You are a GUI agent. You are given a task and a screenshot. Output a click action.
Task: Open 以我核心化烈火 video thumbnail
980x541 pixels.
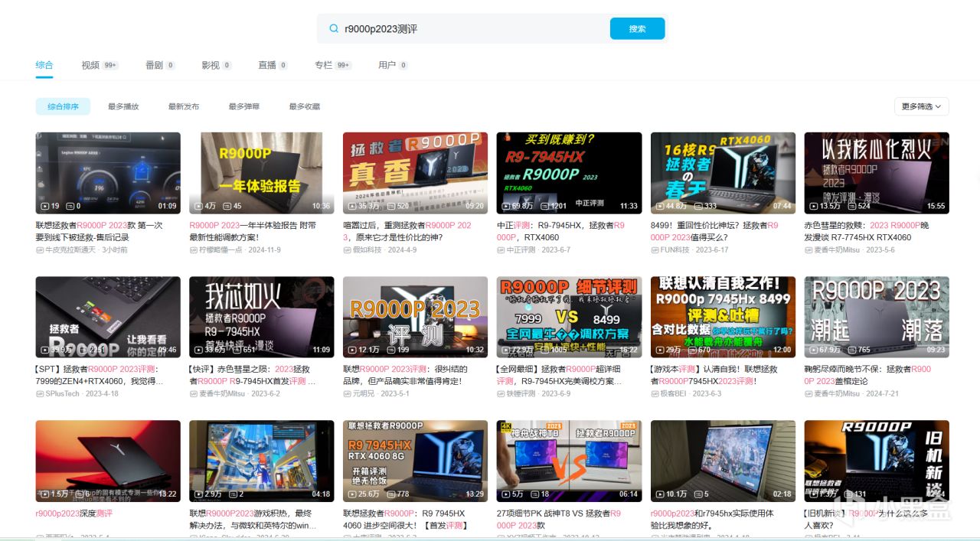point(877,173)
